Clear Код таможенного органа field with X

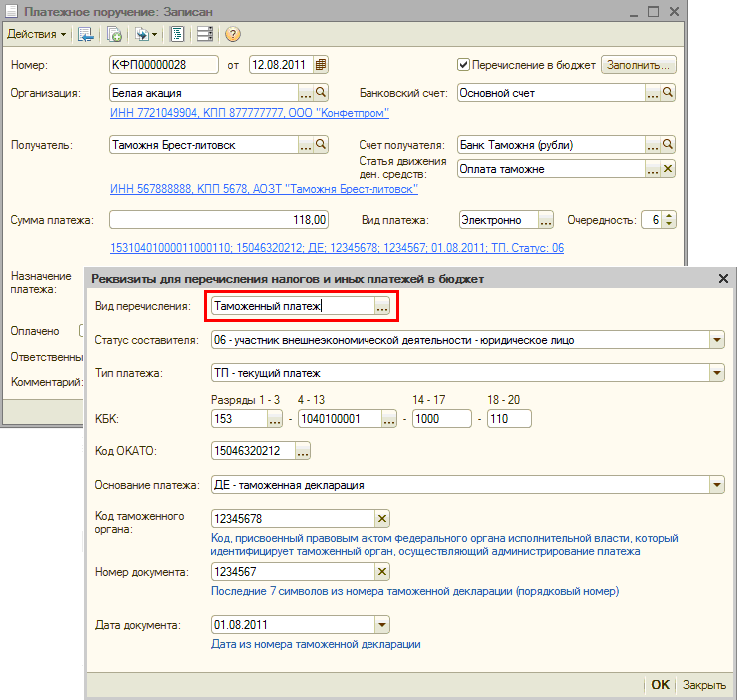tap(382, 519)
